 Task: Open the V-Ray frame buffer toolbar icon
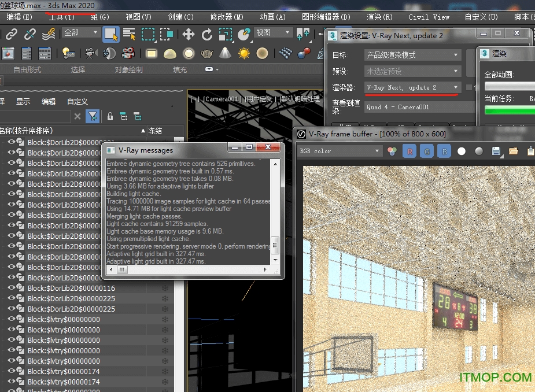coord(8,53)
